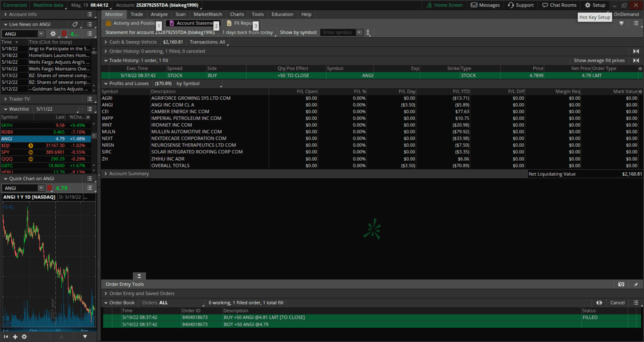644x342 pixels.
Task: Open the Wells Fargo Maintains news story
Action: point(59,69)
